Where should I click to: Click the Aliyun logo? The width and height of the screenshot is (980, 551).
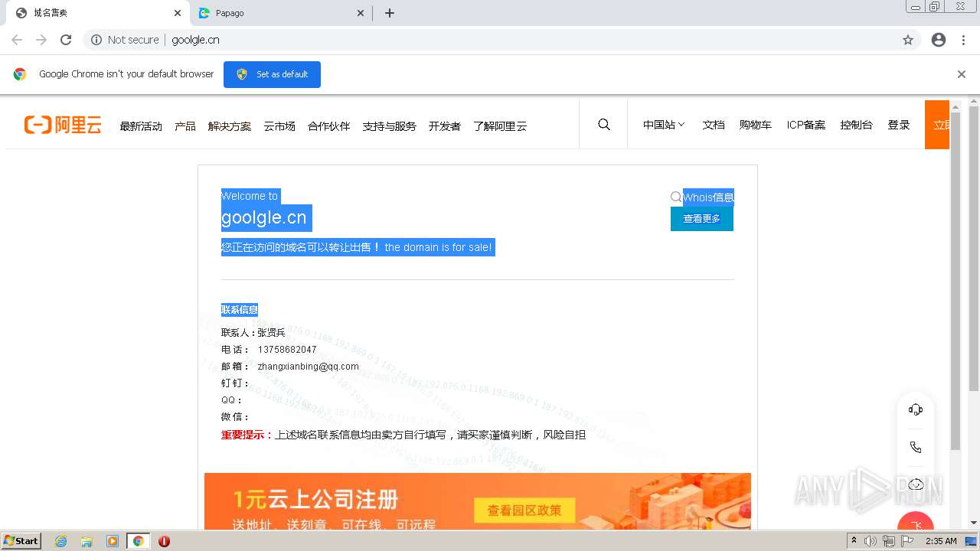(63, 125)
